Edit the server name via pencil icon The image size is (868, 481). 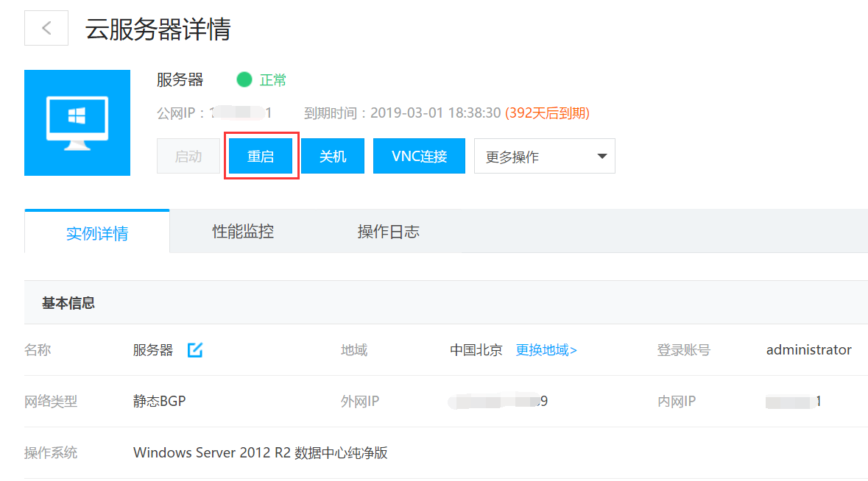[x=194, y=350]
